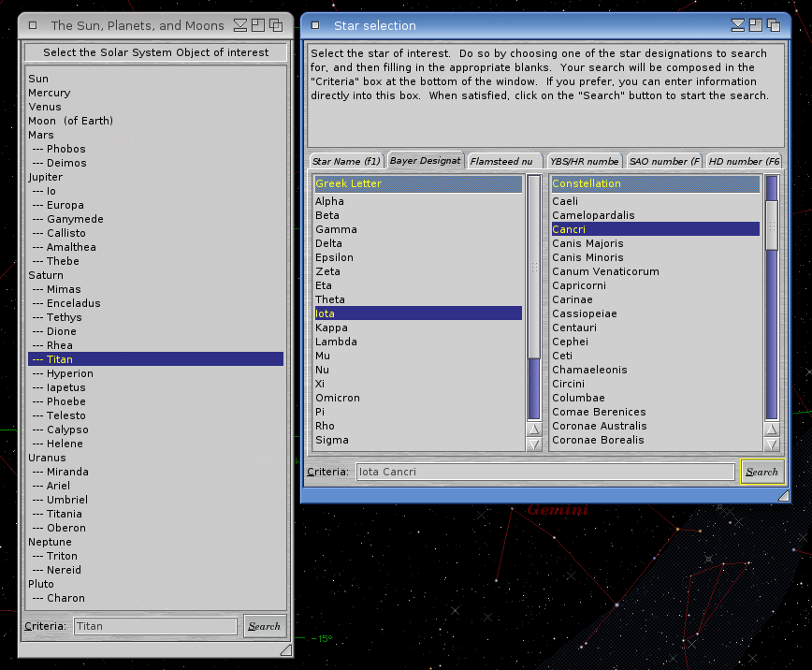The width and height of the screenshot is (812, 670).
Task: Click the Criteria field containing Iota Cancri
Action: point(545,472)
